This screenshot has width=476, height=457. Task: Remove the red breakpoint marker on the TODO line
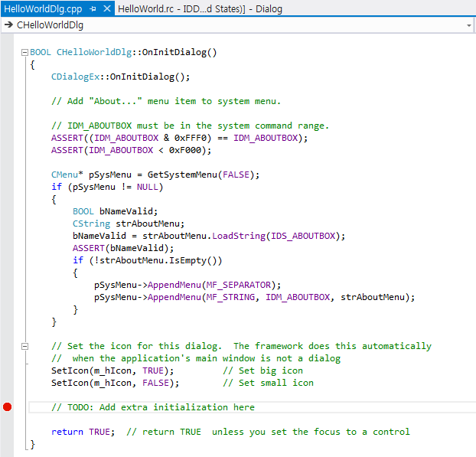click(8, 407)
